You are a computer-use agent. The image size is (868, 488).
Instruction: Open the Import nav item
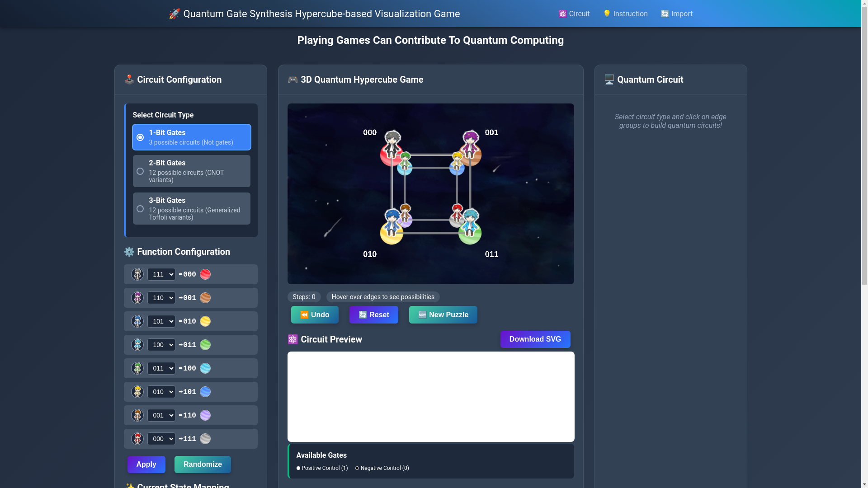(677, 14)
